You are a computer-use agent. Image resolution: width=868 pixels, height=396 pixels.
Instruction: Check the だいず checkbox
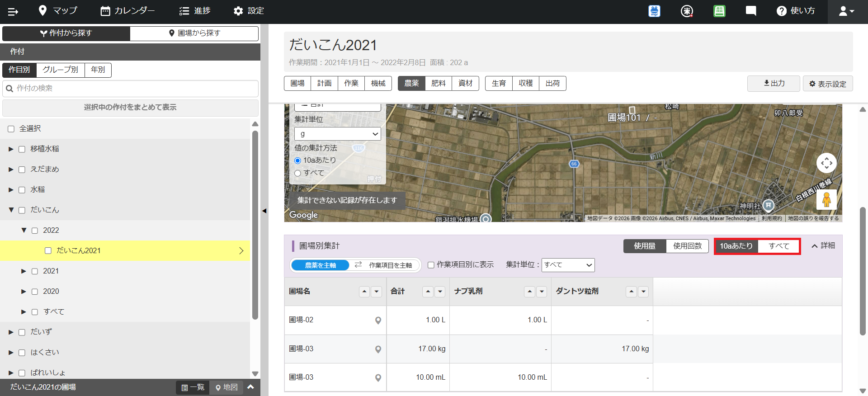pos(22,332)
